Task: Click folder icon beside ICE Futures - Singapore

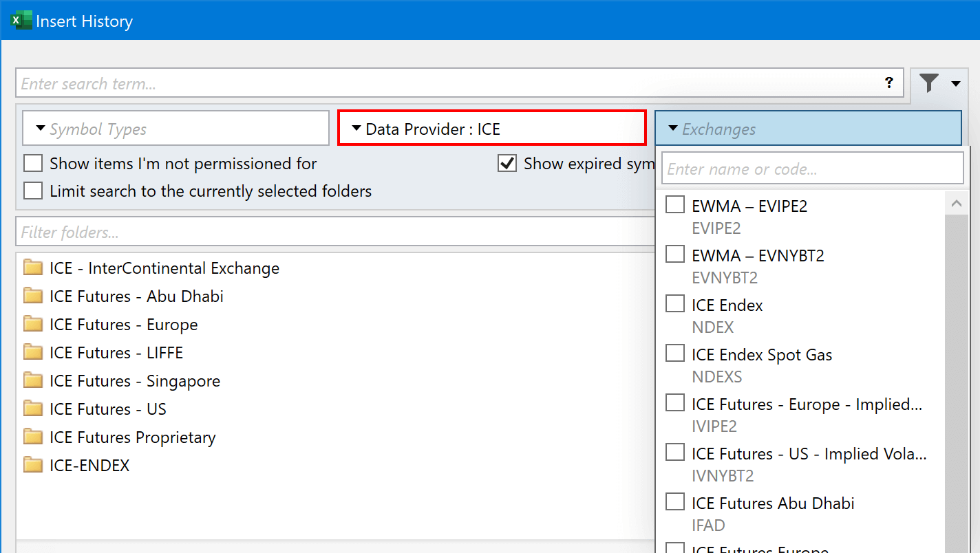Action: tap(33, 380)
